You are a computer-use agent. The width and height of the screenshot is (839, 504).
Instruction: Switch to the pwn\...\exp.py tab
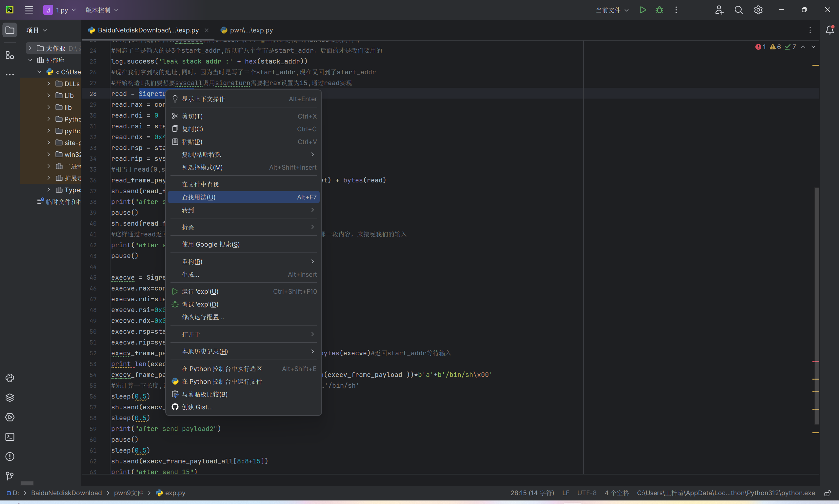251,30
